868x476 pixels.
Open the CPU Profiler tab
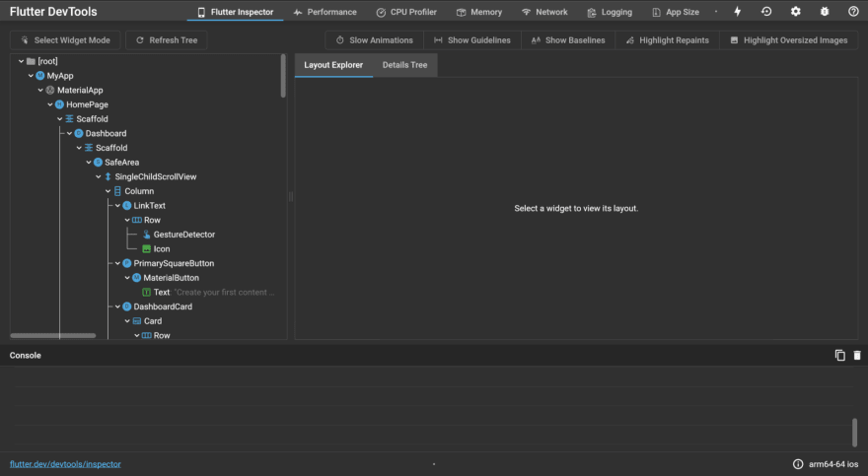point(406,12)
